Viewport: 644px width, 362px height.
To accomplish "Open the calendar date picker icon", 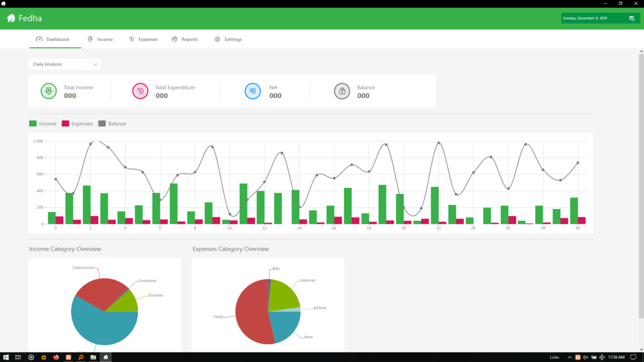I will click(x=632, y=18).
